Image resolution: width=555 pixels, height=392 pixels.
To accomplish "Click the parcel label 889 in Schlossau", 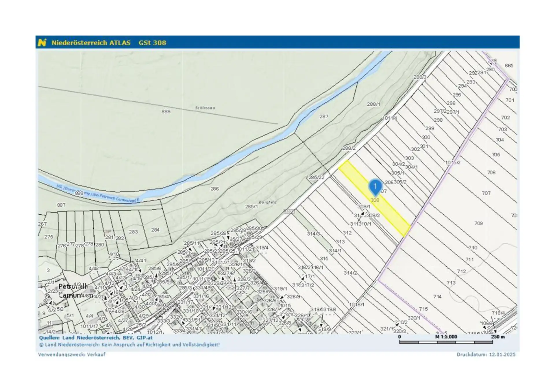I will click(166, 112).
